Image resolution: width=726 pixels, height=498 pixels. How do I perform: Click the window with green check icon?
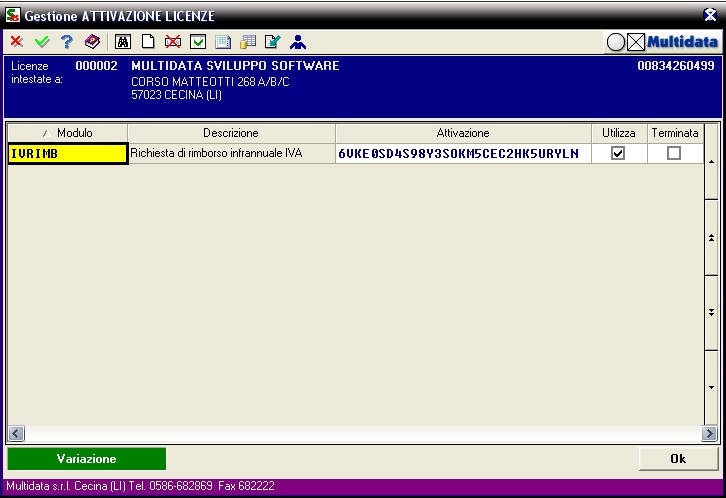pos(198,42)
